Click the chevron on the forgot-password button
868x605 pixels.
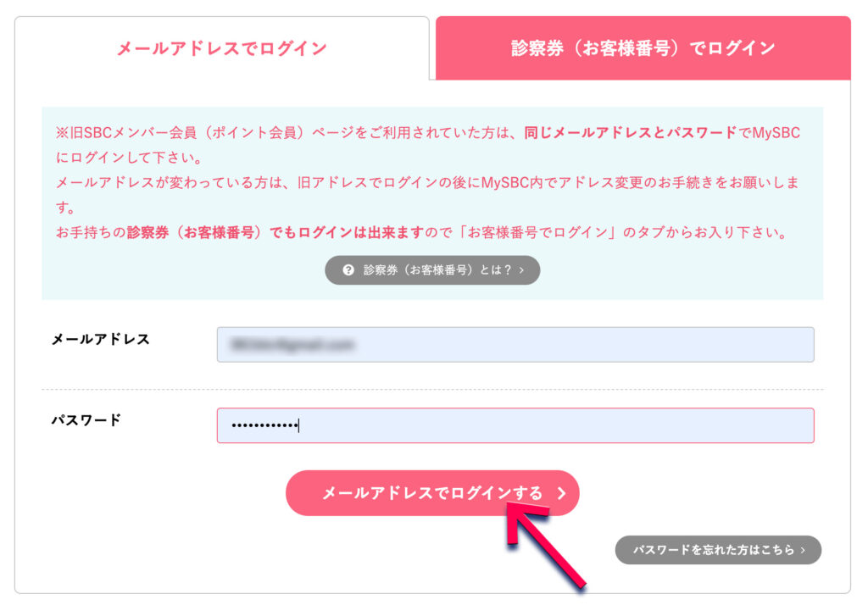point(801,550)
